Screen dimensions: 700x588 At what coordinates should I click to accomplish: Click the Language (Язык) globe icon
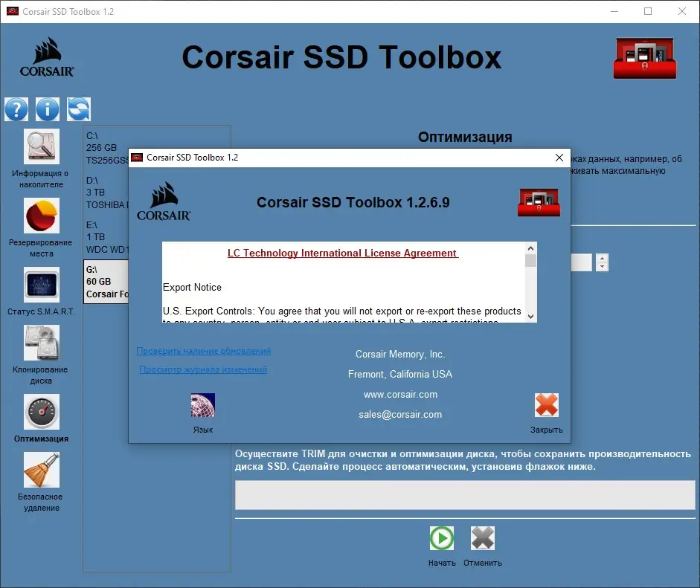(x=203, y=406)
